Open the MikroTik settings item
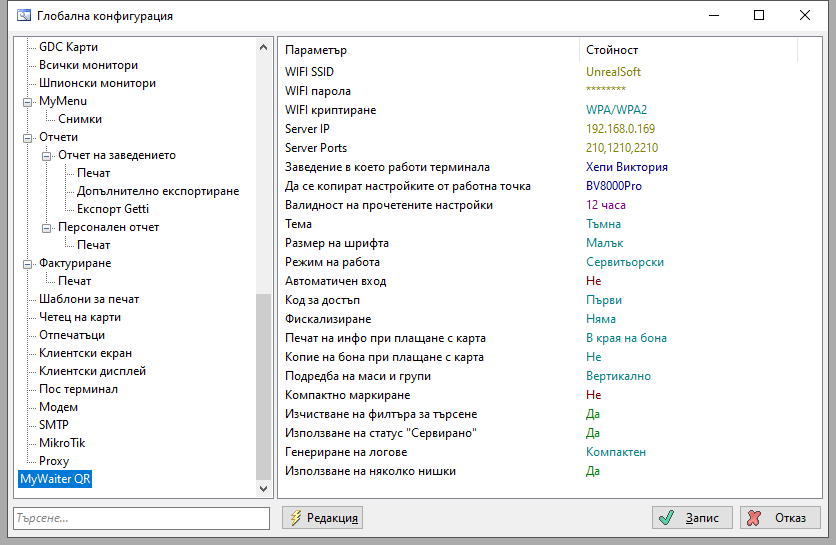The height and width of the screenshot is (545, 836). (62, 443)
